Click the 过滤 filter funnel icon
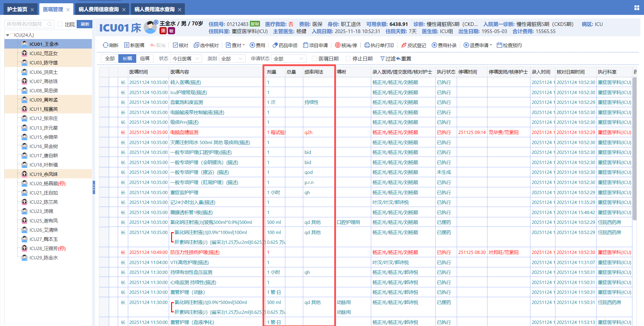This screenshot has height=326, width=644. 382,59
